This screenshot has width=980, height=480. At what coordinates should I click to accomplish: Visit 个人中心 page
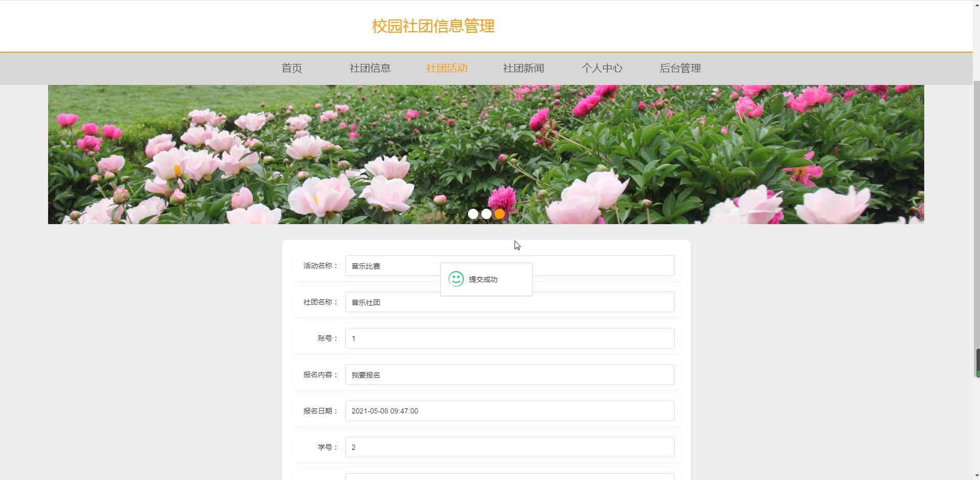[x=602, y=68]
